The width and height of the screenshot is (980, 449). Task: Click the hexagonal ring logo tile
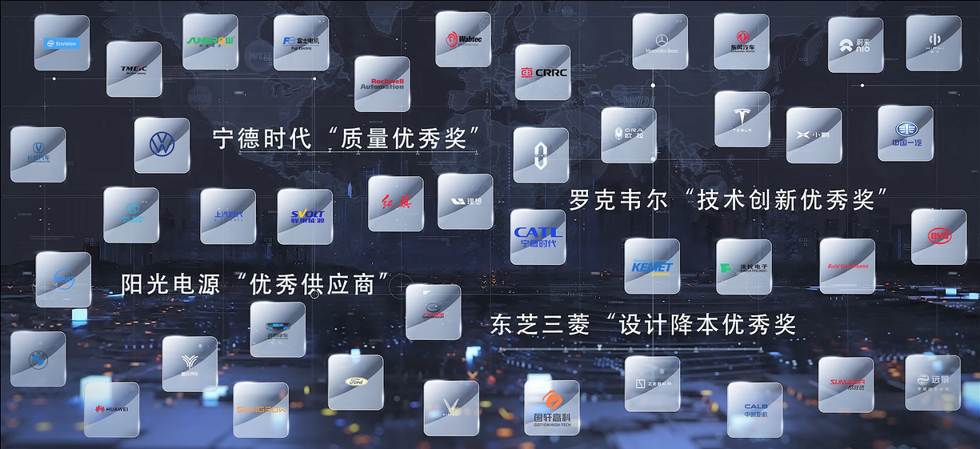click(x=541, y=154)
